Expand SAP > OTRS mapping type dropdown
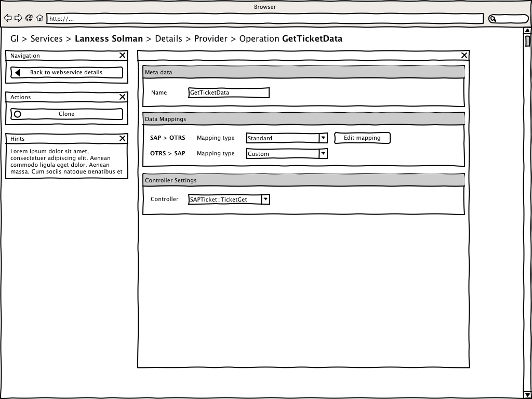This screenshot has width=532, height=399. point(323,138)
